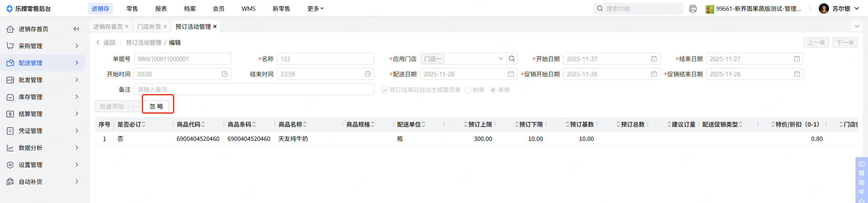This screenshot has width=868, height=203.
Task: Switch to the 门店补货 tab
Action: tap(149, 26)
